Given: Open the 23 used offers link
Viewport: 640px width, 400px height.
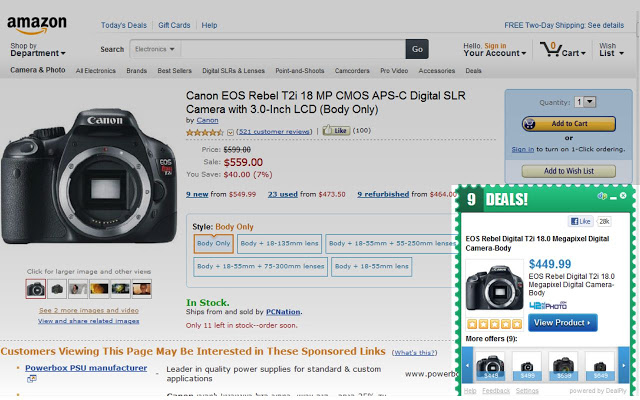Looking at the screenshot, I should 282,194.
